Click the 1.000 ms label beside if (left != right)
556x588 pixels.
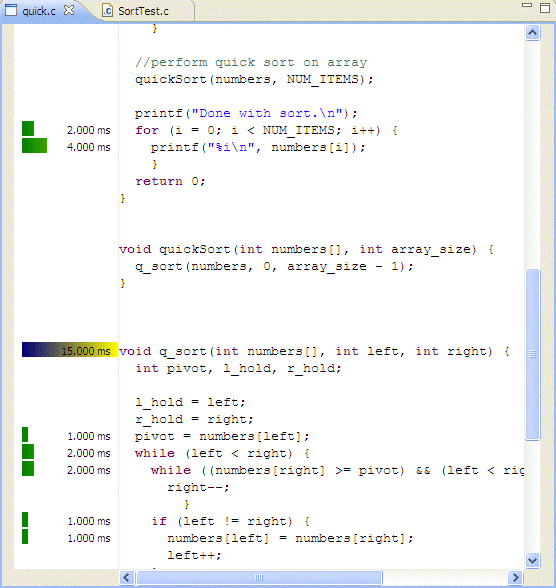pos(89,521)
